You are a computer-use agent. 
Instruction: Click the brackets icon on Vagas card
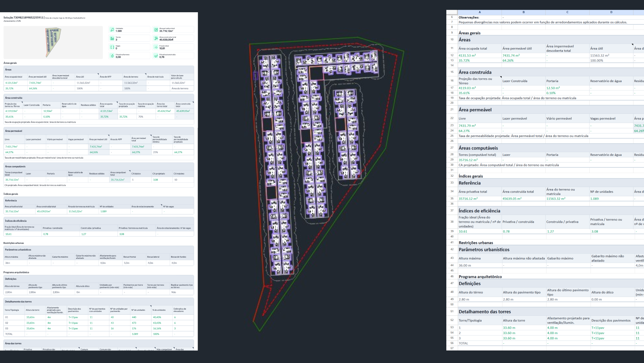(112, 47)
